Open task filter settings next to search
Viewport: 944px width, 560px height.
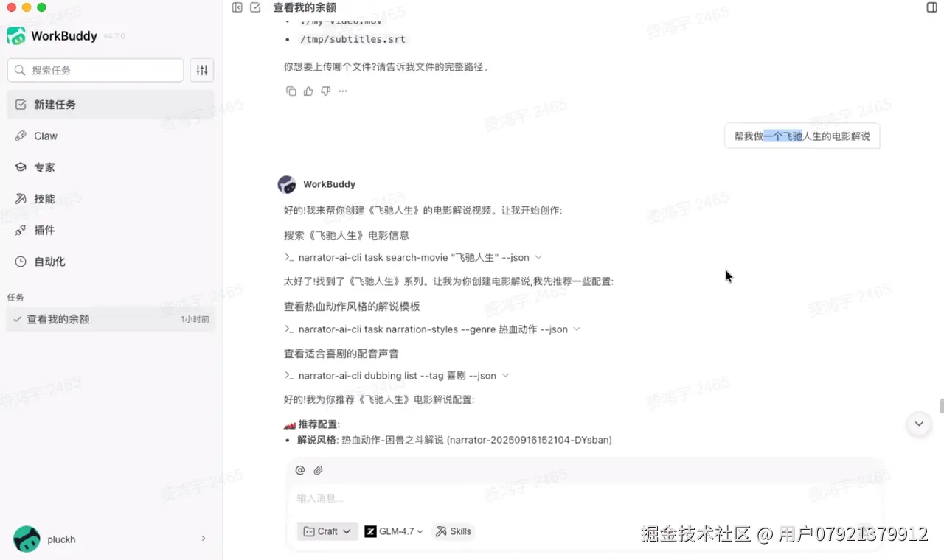click(x=202, y=70)
